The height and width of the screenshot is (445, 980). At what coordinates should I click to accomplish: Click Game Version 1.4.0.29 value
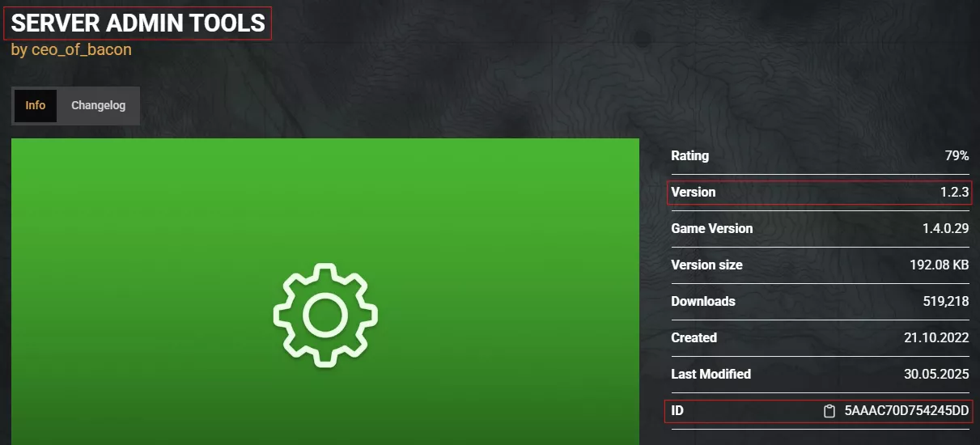[x=945, y=228]
